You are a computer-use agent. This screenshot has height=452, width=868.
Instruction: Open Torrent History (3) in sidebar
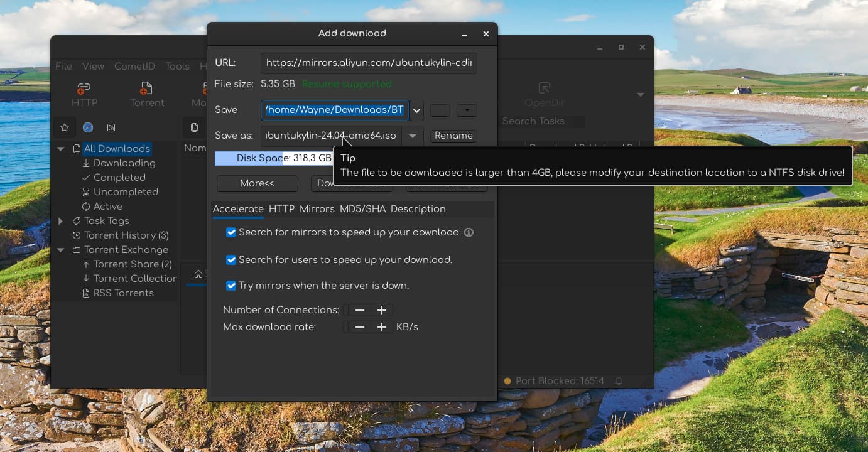126,235
